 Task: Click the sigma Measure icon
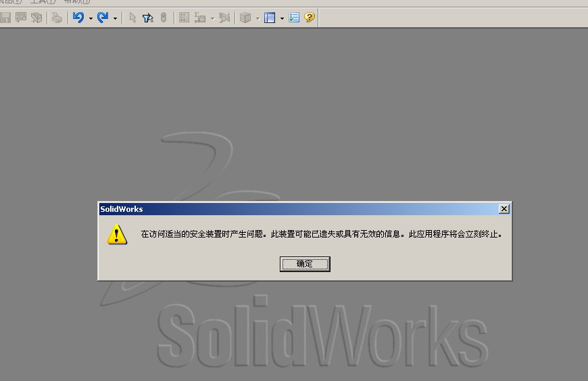pyautogui.click(x=200, y=18)
